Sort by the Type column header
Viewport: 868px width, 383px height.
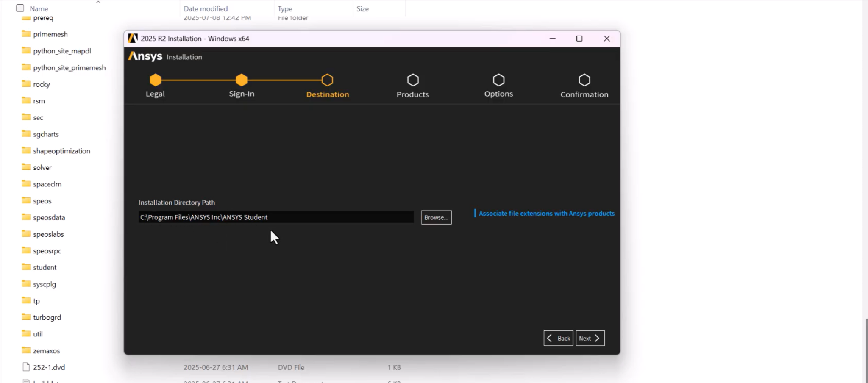click(285, 8)
